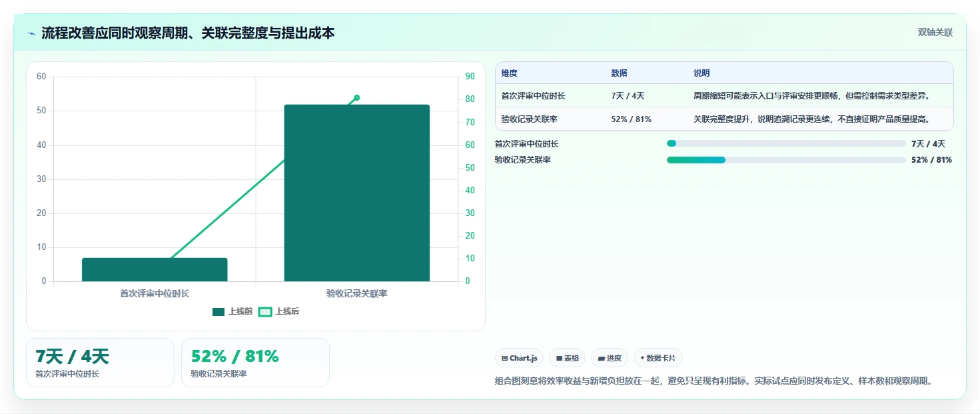Click the 维度 column header
This screenshot has height=414, width=980.
click(510, 73)
